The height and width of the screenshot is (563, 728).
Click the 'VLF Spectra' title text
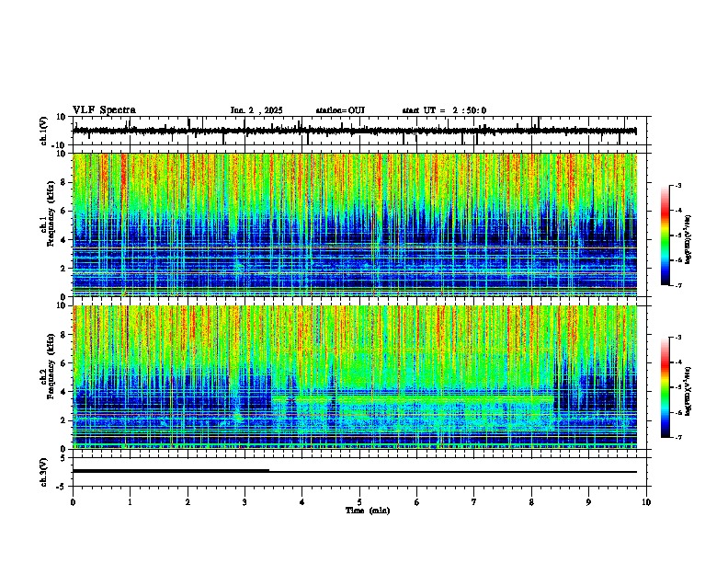[x=104, y=110]
